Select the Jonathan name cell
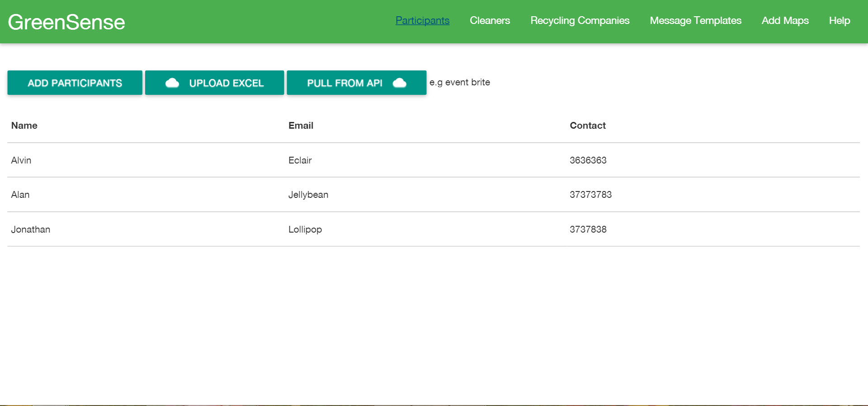 (31, 229)
